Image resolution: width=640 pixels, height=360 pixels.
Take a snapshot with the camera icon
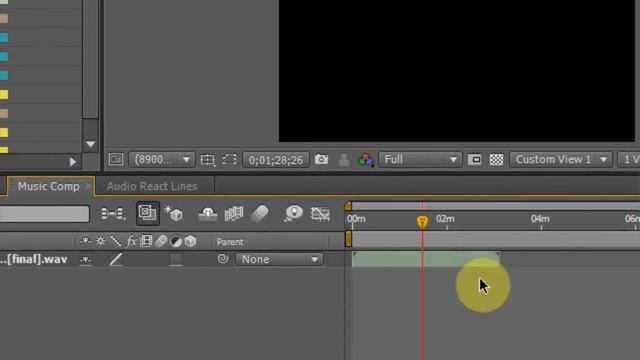(x=321, y=159)
